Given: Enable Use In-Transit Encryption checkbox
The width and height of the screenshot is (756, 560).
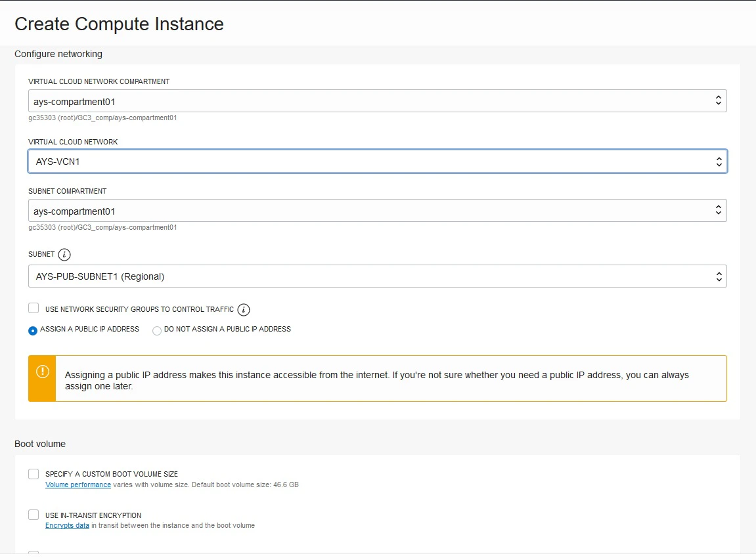Looking at the screenshot, I should pyautogui.click(x=33, y=515).
